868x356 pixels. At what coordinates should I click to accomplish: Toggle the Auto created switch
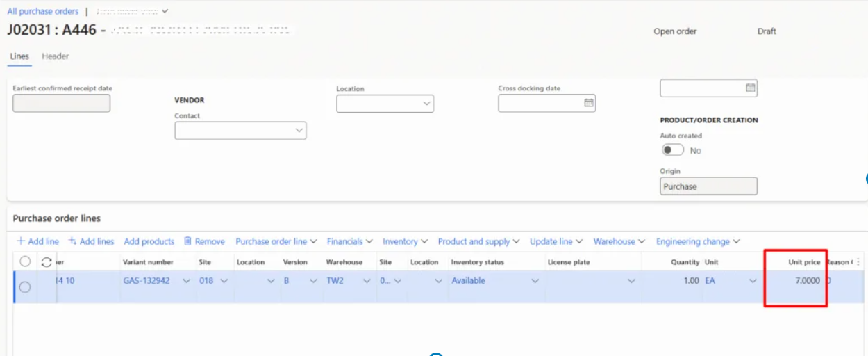click(672, 150)
